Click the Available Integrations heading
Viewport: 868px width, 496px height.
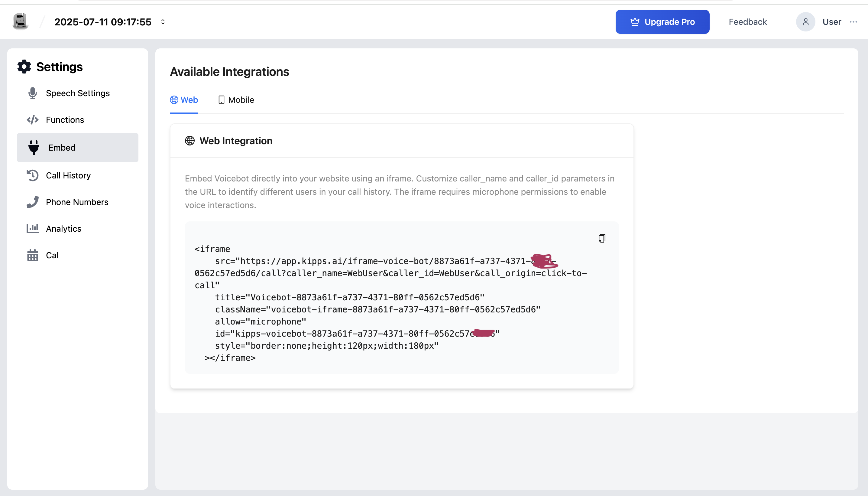(x=229, y=72)
